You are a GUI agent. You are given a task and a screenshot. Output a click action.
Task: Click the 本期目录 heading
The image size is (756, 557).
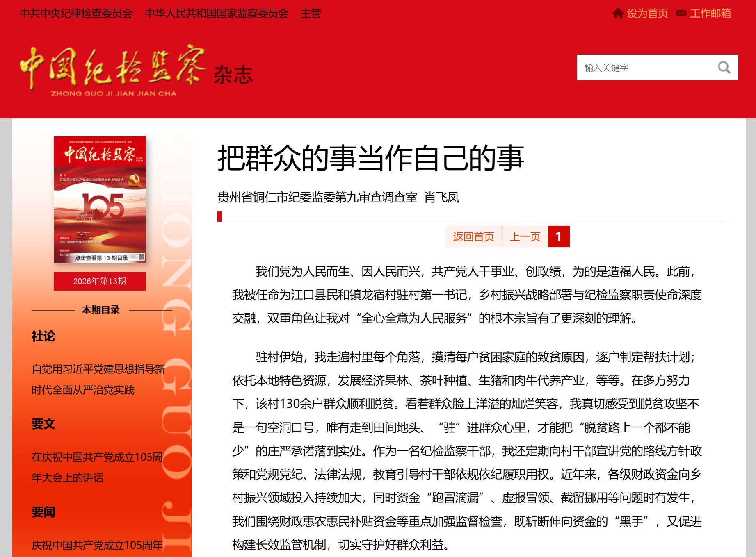(101, 310)
